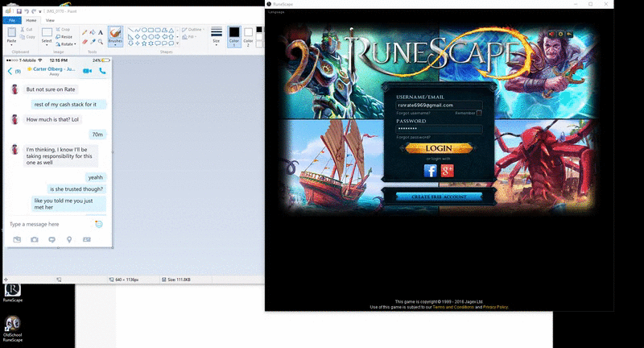Click the Save icon in Paint's quick access toolbar
This screenshot has width=644, height=348.
point(19,11)
